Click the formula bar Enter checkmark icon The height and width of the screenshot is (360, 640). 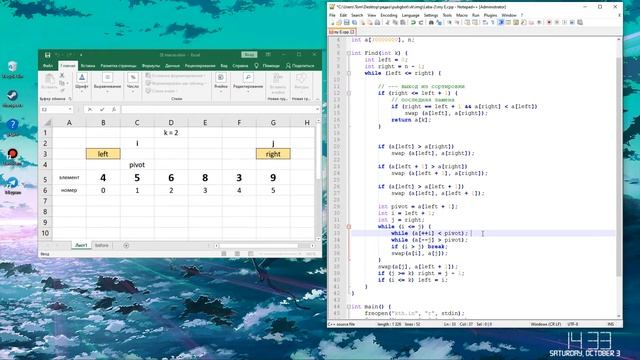coord(102,109)
